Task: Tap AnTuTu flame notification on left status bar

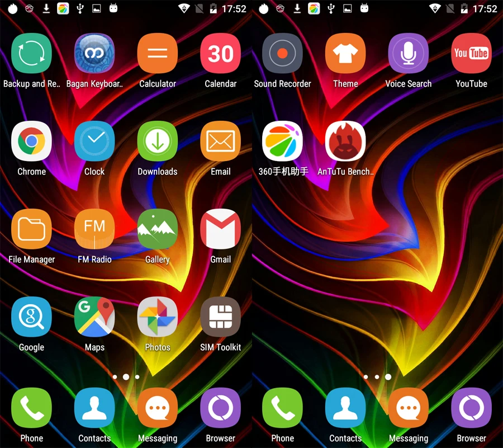Action: pos(13,8)
